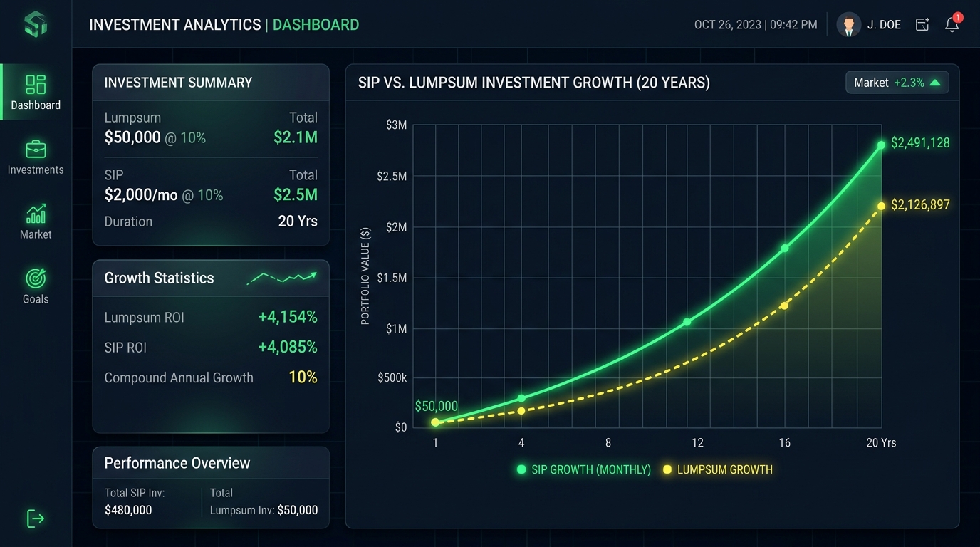The image size is (980, 547).
Task: Click the Total SIP Inv $480,000 value
Action: tap(128, 510)
